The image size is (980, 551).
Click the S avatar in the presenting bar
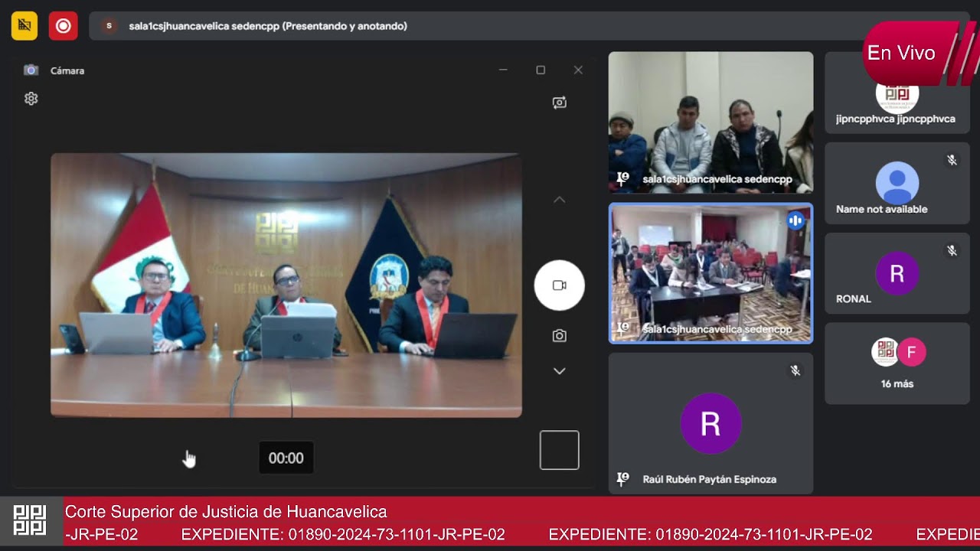click(x=109, y=26)
